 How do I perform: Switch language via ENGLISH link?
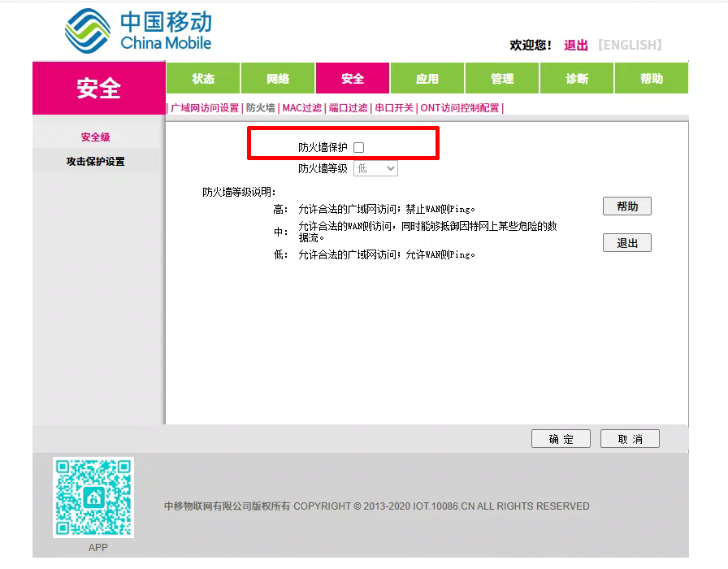630,46
